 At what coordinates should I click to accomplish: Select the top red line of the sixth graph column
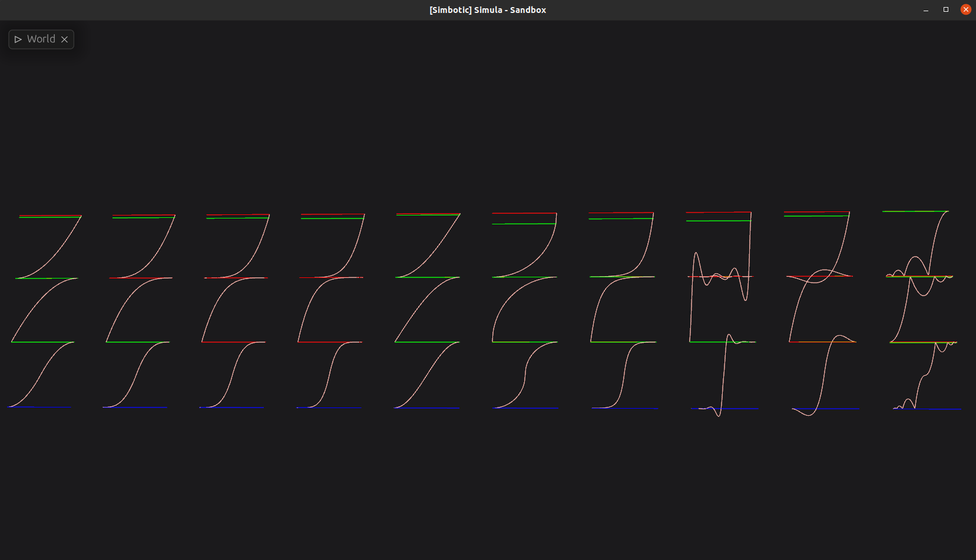[524, 213]
